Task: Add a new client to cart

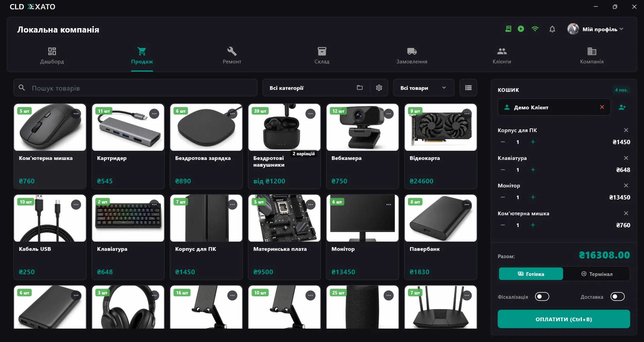Action: 622,107
